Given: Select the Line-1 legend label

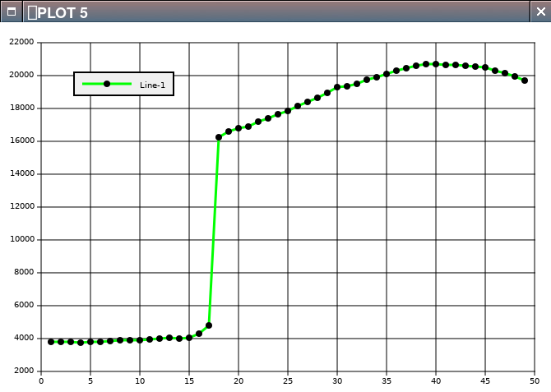Looking at the screenshot, I should click(153, 85).
